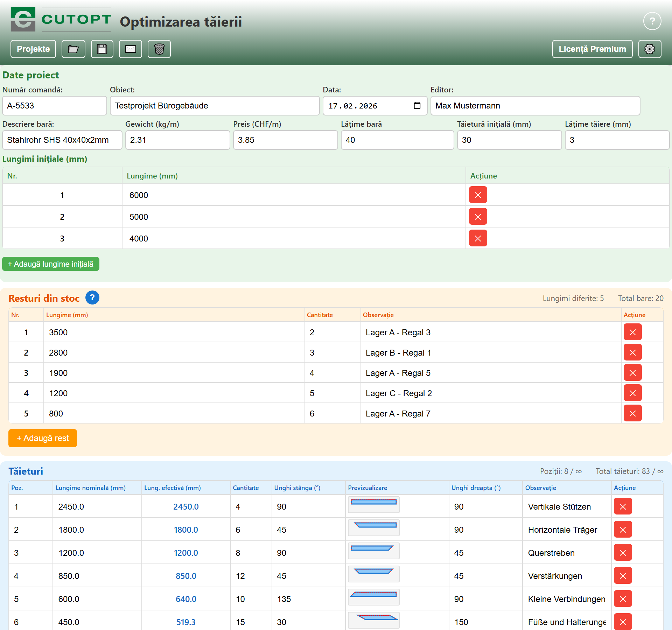Remove the 3500 mm stock remnant

click(x=633, y=332)
